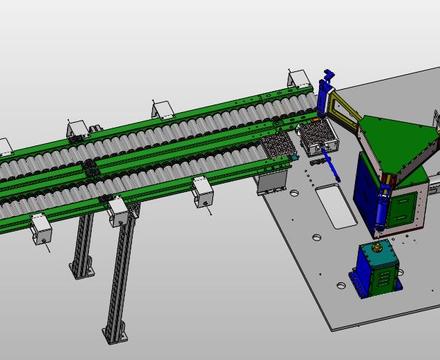Image resolution: width=440 pixels, height=360 pixels.
Task: Click the yellow-framed chute arm
Action: [343, 112]
